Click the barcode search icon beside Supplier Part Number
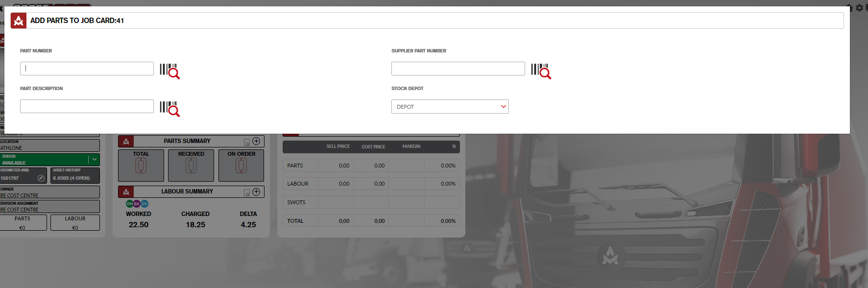This screenshot has height=288, width=868. 541,71
